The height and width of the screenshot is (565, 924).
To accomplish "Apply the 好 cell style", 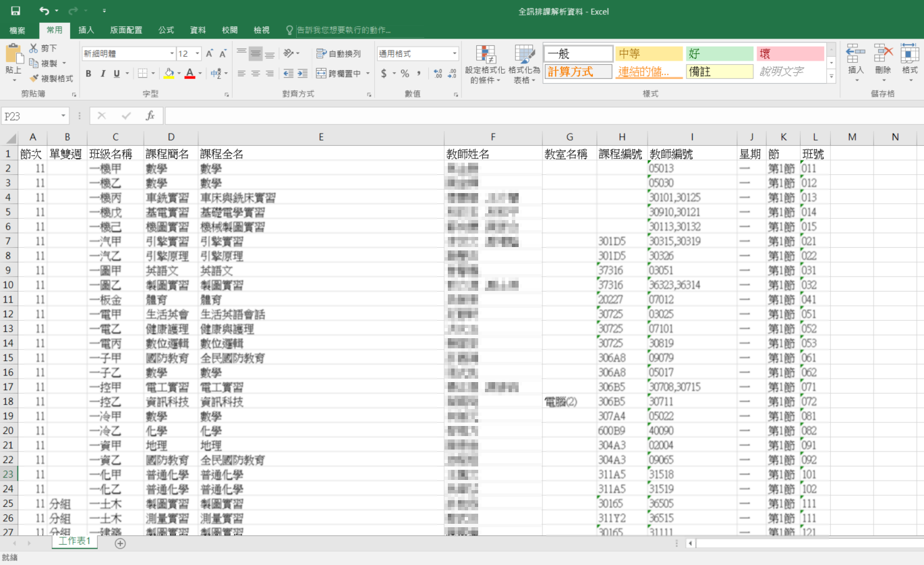I will point(719,54).
